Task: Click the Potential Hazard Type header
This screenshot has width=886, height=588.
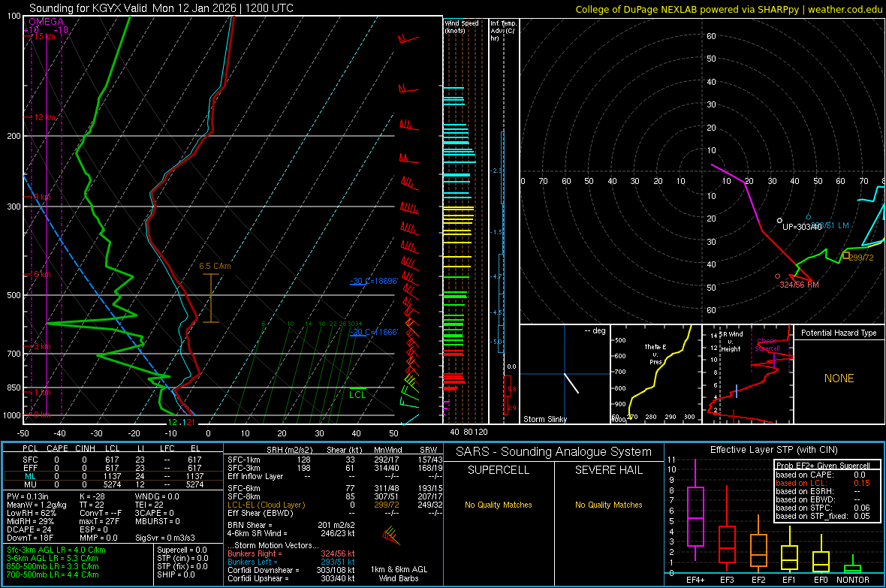Action: pyautogui.click(x=839, y=333)
